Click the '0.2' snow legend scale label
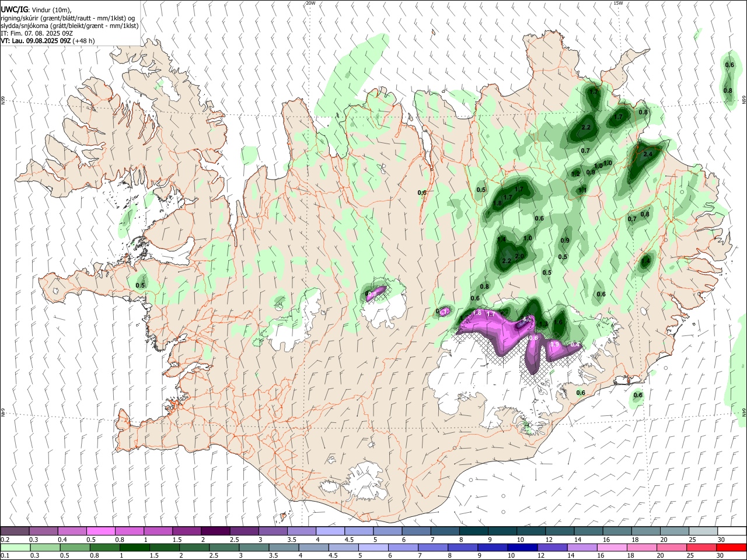The width and height of the screenshot is (747, 560). pos(5,540)
